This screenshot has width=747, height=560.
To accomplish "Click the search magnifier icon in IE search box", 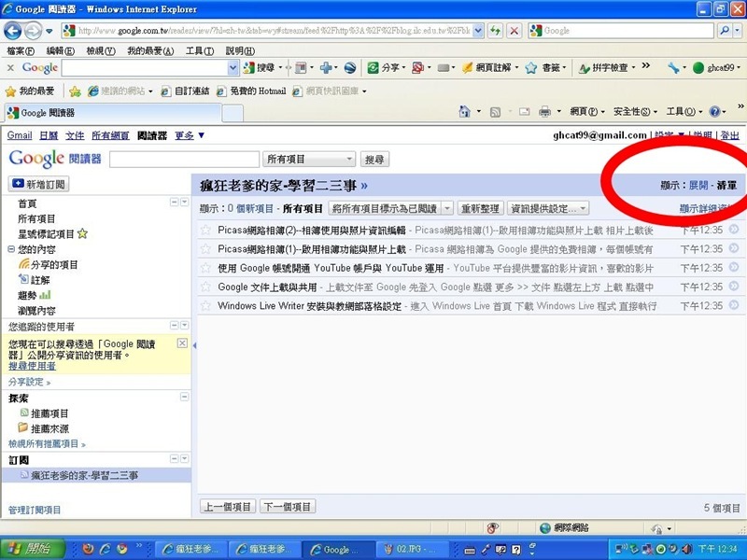I will [725, 31].
